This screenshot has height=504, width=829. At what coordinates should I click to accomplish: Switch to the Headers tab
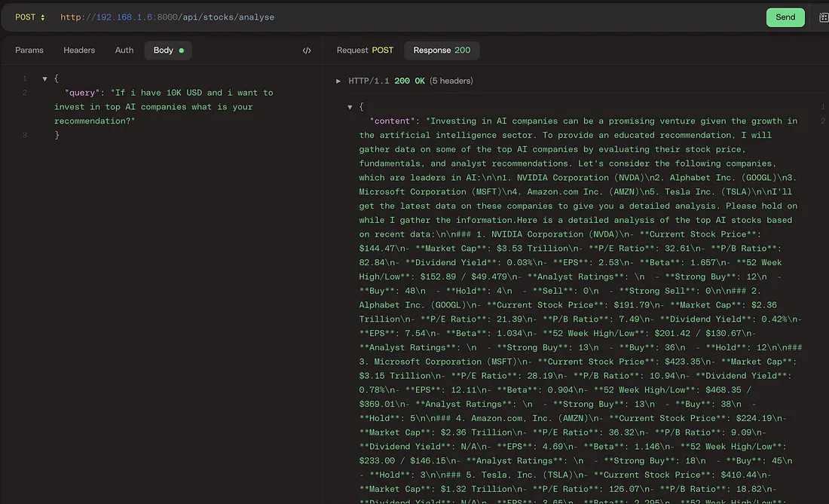point(79,50)
